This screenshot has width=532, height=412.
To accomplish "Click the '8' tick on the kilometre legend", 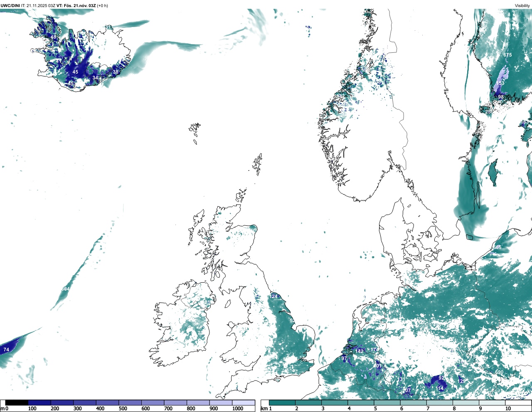I will [454, 409].
